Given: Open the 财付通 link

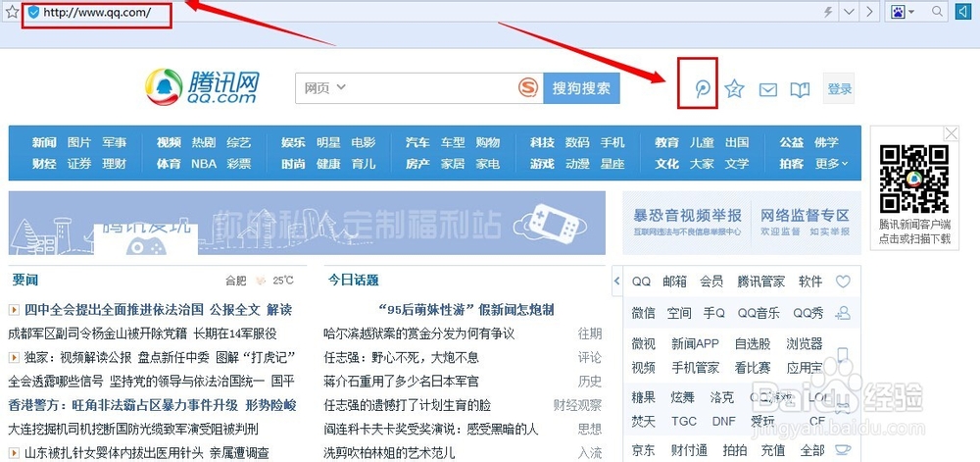Looking at the screenshot, I should (689, 450).
